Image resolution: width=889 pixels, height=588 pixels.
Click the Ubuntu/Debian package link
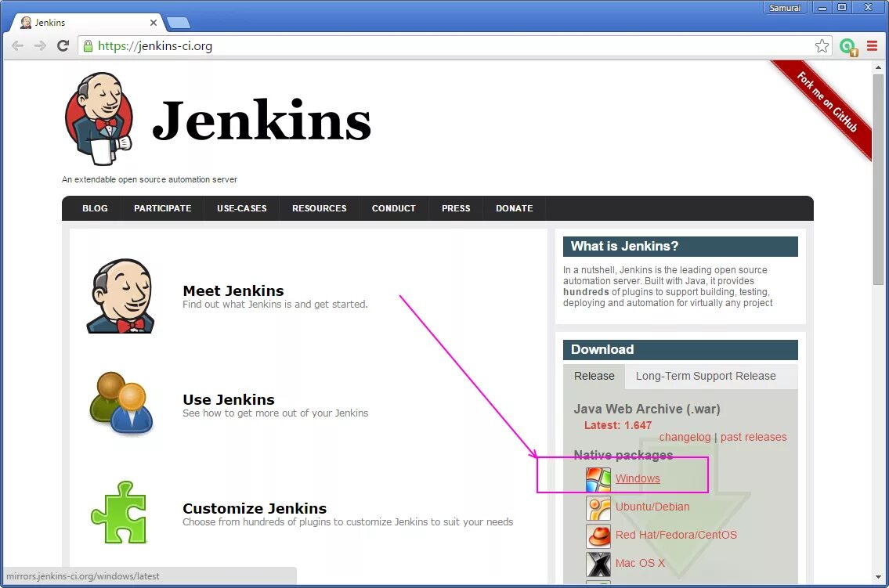point(652,507)
